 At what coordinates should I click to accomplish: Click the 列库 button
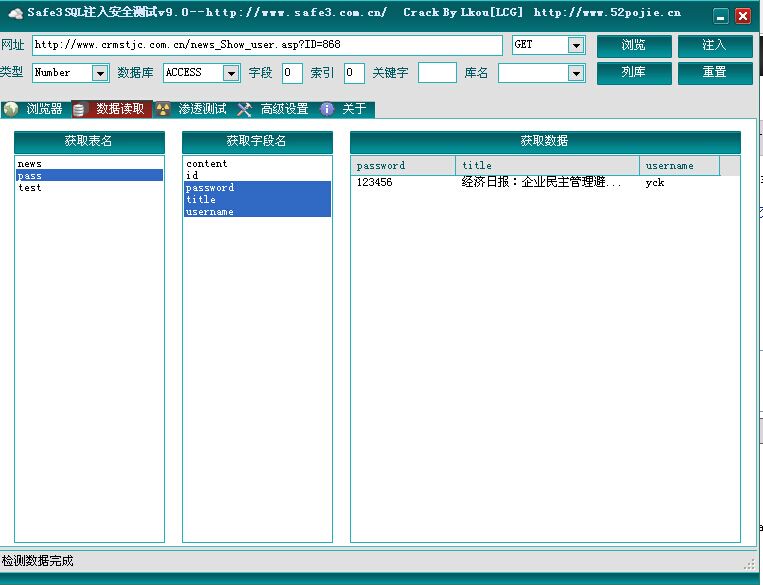pos(634,73)
